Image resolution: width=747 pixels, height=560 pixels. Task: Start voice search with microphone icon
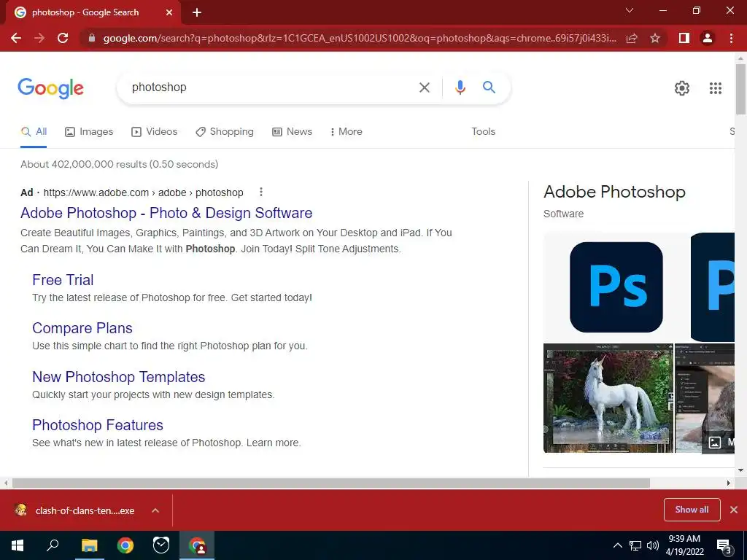coord(460,87)
